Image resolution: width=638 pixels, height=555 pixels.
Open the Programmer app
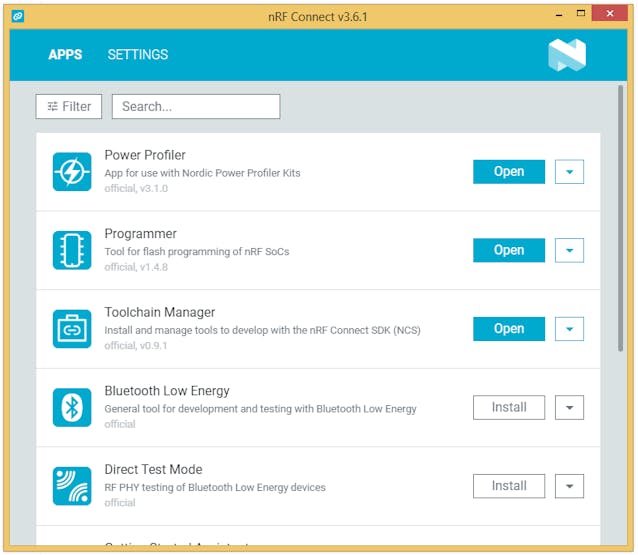point(509,250)
